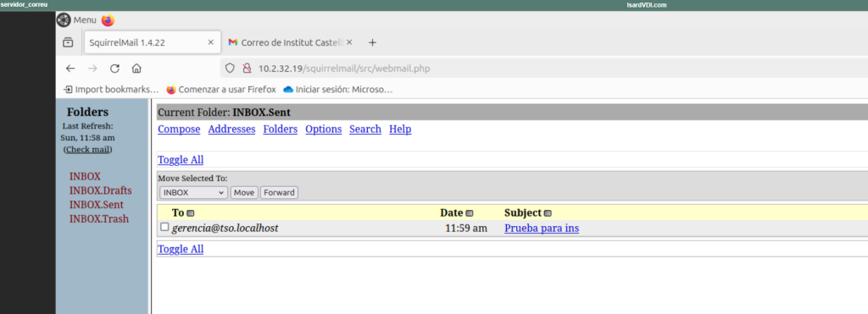Open the INBOX folder in sidebar
Image resolution: width=868 pixels, height=314 pixels.
[86, 177]
